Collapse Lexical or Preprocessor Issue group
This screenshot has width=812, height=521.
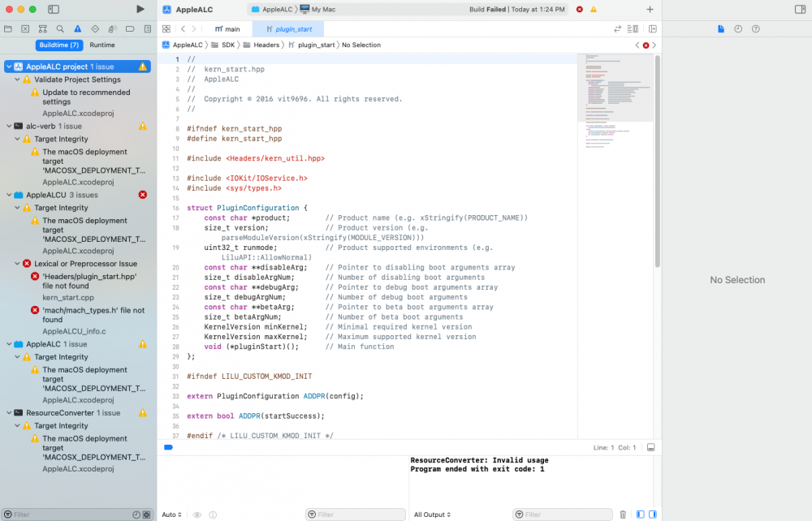coord(17,264)
